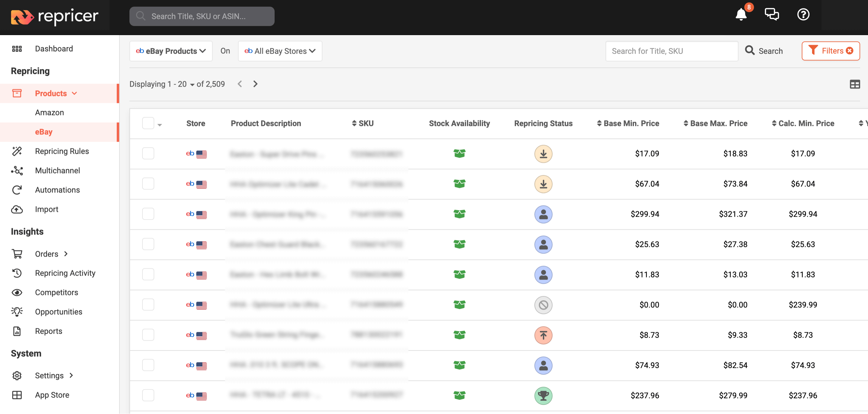
Task: Click the help question mark icon
Action: point(803,15)
